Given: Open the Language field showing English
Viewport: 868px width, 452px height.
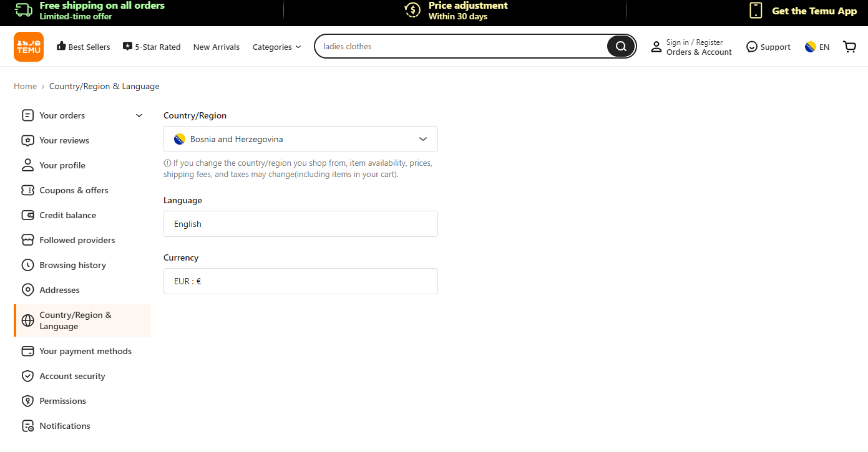Looking at the screenshot, I should pyautogui.click(x=301, y=224).
